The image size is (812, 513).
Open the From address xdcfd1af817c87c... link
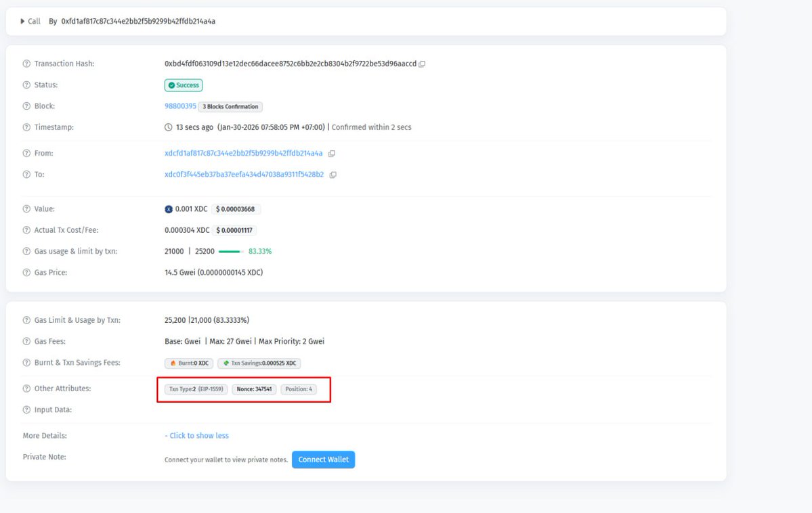click(243, 153)
